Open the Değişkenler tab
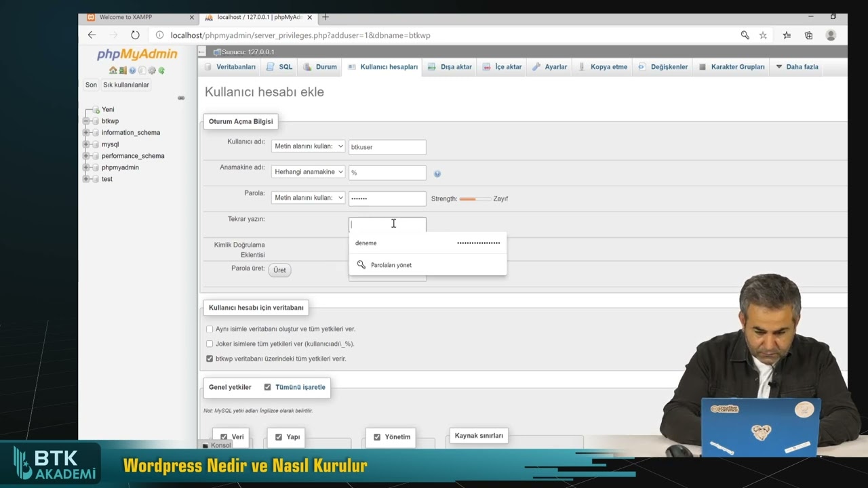 [x=663, y=67]
